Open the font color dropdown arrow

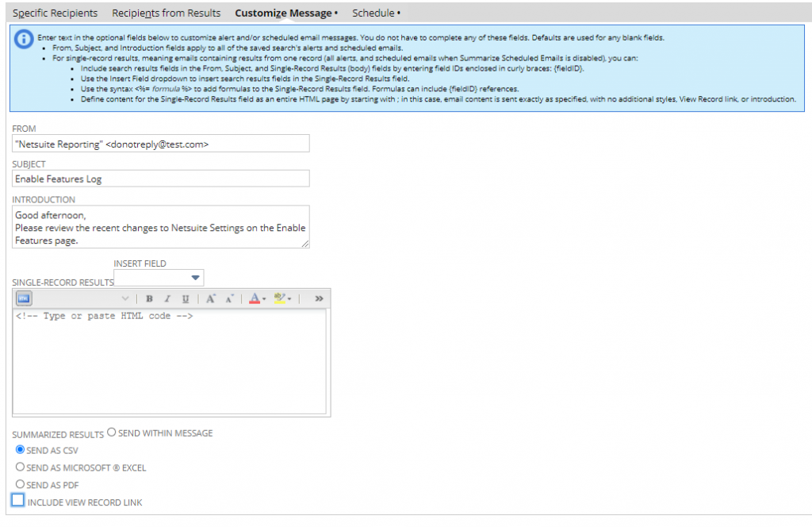coord(264,299)
